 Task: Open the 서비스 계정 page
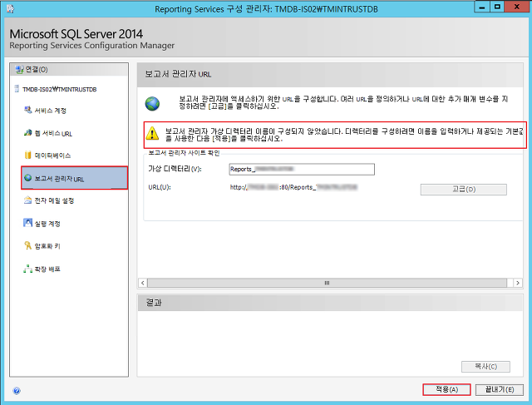[x=50, y=111]
